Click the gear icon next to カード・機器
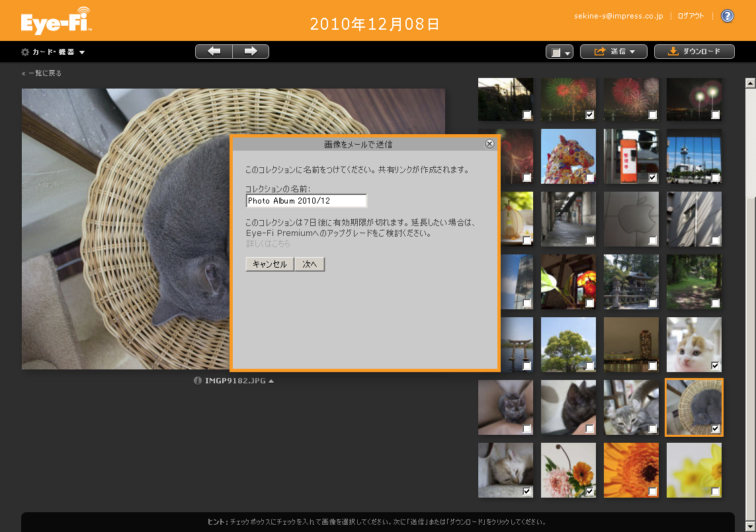756x532 pixels. click(x=25, y=51)
